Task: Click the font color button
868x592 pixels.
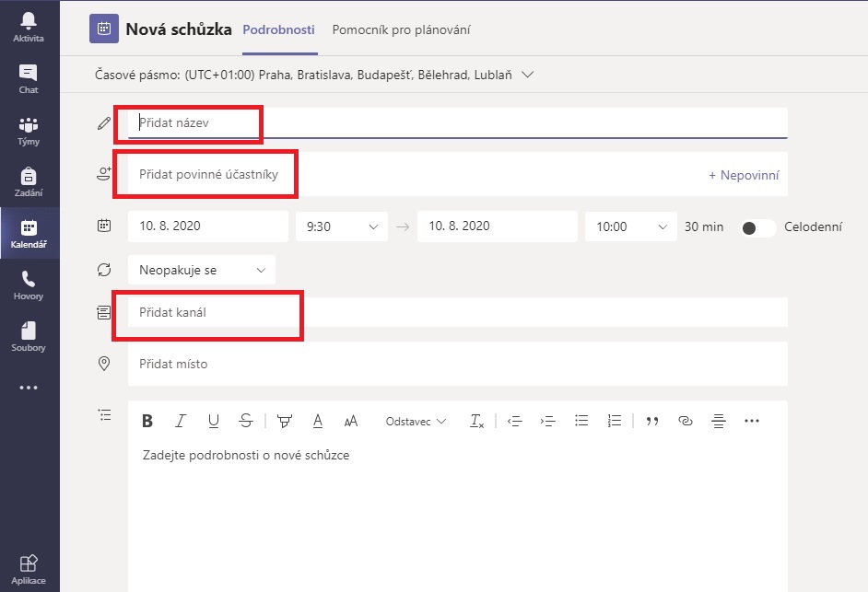Action: coord(318,421)
